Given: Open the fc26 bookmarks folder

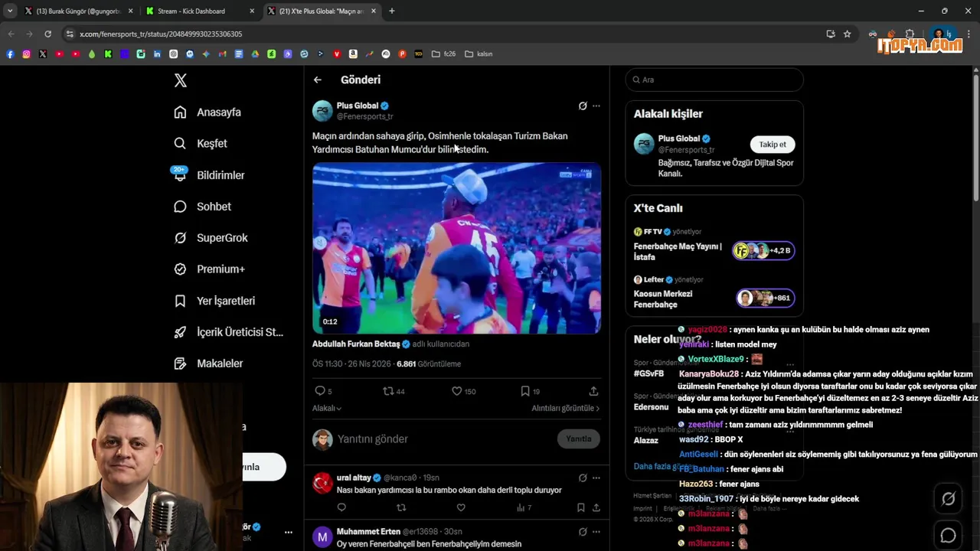Looking at the screenshot, I should point(443,54).
